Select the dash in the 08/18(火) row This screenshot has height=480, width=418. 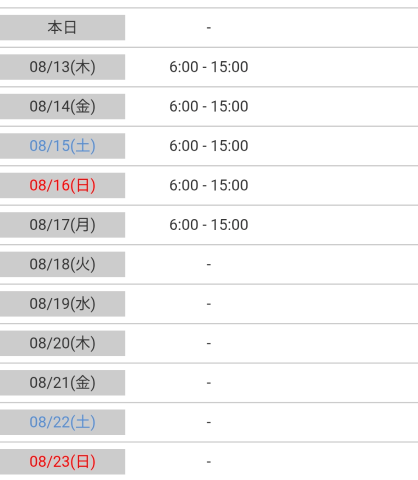tap(209, 265)
